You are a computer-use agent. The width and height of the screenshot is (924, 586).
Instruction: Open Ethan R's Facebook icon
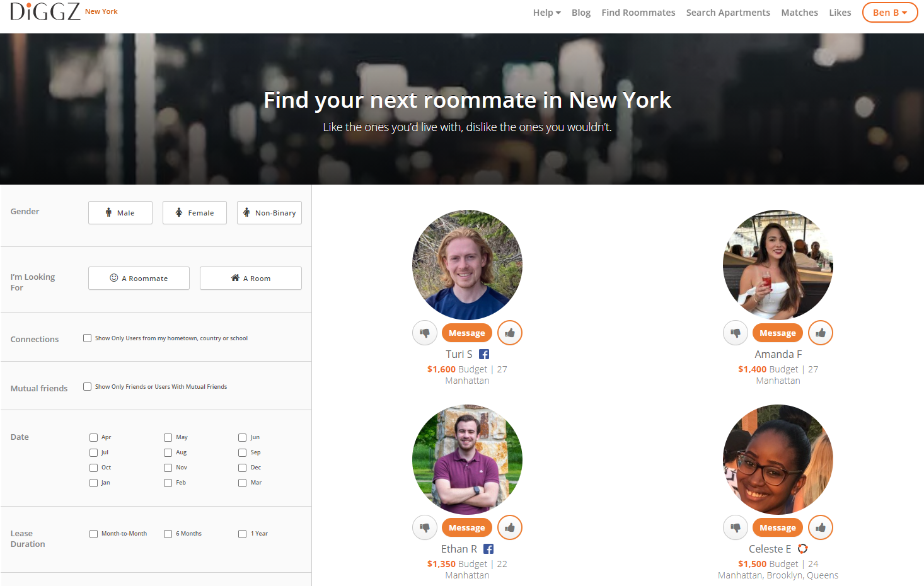(x=488, y=549)
